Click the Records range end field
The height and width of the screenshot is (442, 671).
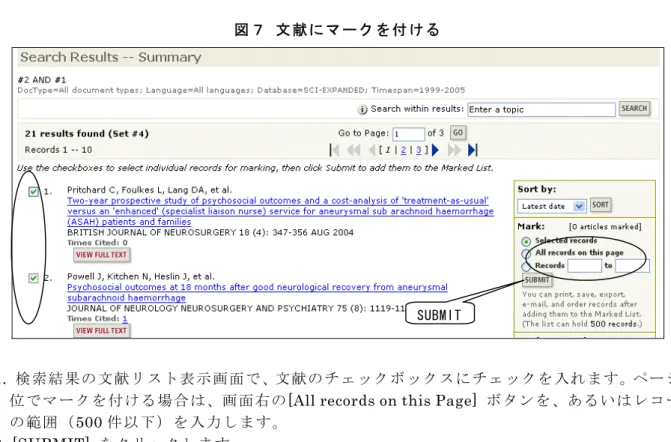coord(632,266)
